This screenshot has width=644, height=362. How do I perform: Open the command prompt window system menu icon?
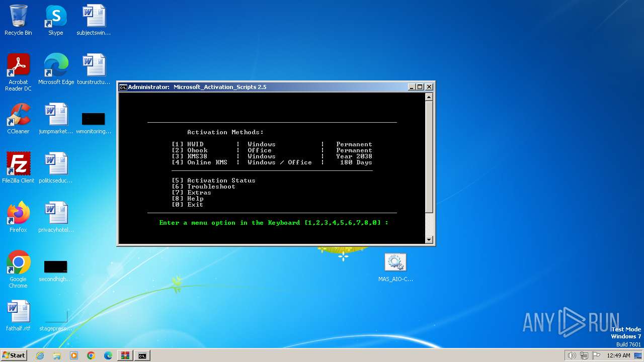click(123, 87)
